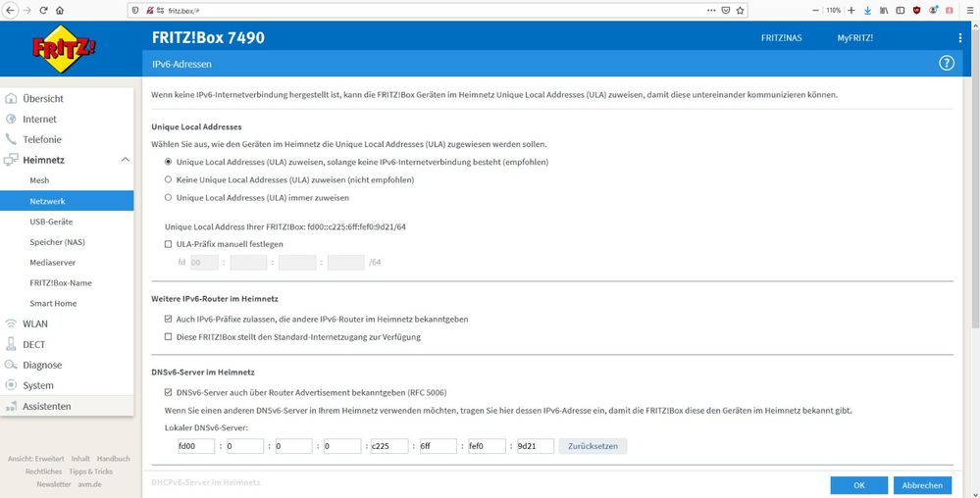Open the FRITZ!NAS link
Screen dimensions: 980x498
coord(781,38)
